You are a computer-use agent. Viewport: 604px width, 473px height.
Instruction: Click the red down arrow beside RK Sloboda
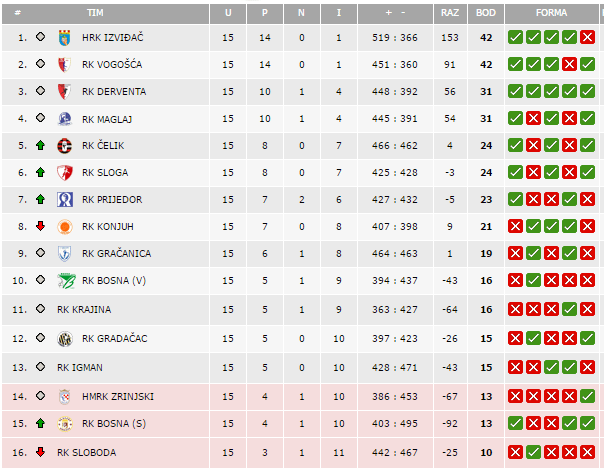(40, 452)
